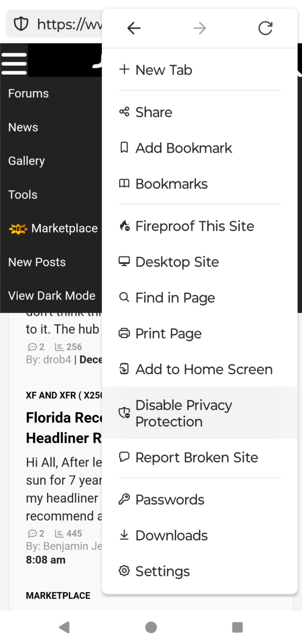The height and width of the screenshot is (644, 302).
Task: Tap the Android recent apps square
Action: 237,627
